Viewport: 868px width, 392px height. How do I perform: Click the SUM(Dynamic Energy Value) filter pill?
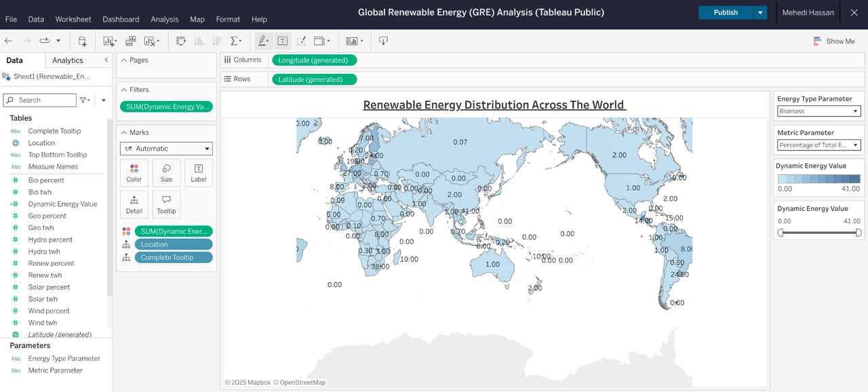coord(166,106)
